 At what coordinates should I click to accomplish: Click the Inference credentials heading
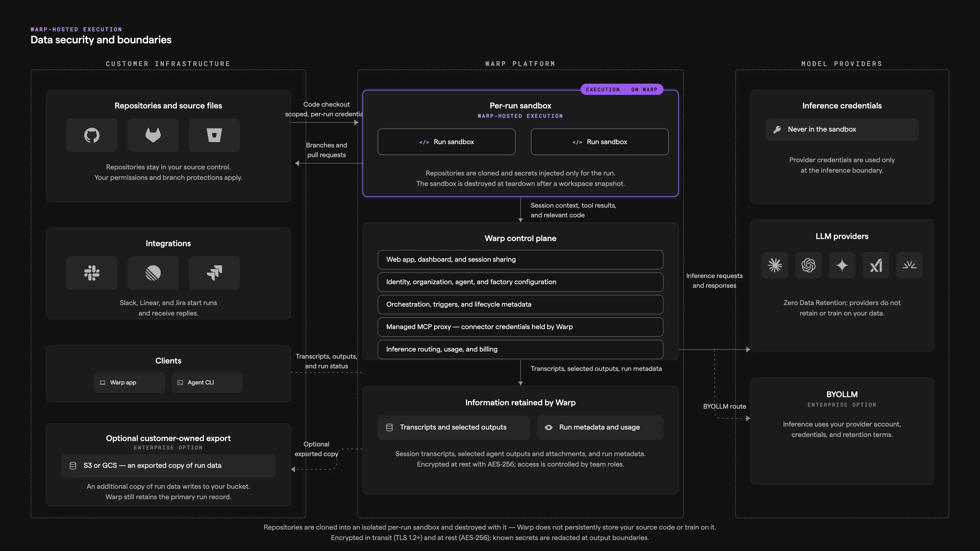(842, 106)
